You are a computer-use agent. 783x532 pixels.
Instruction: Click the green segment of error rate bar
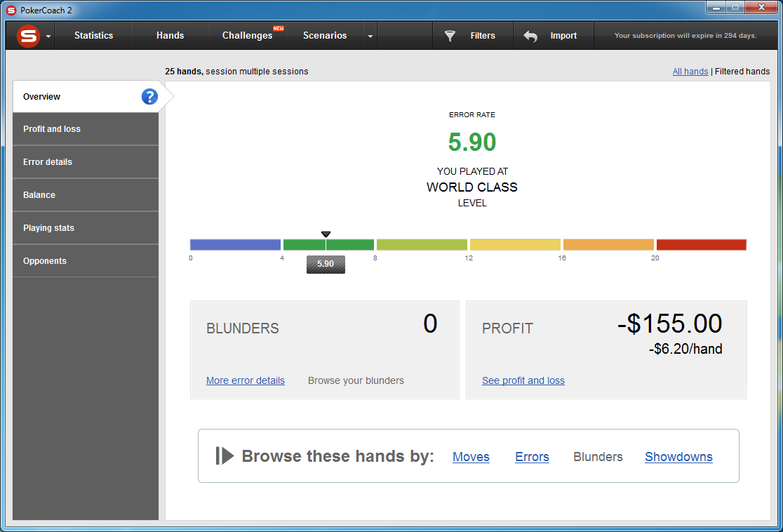pos(328,245)
